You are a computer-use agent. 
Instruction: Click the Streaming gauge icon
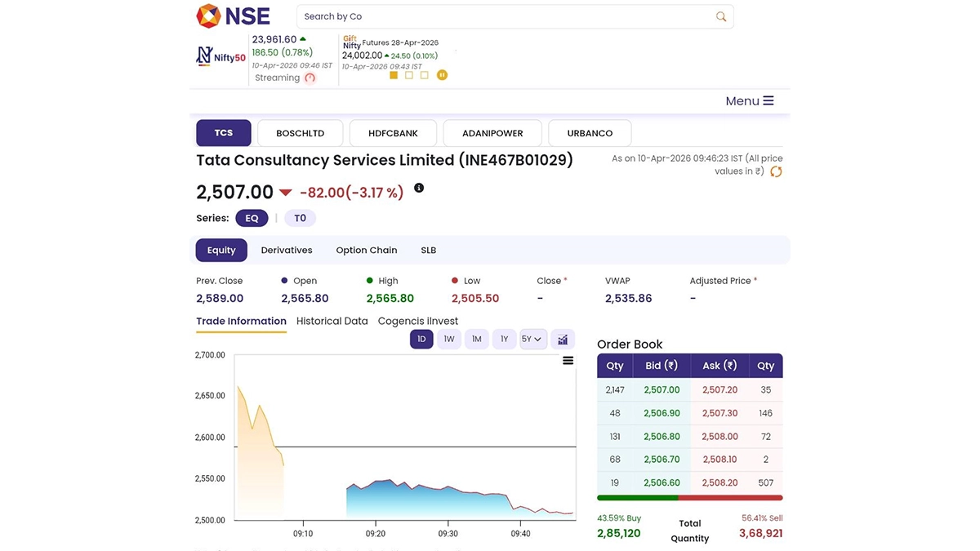[x=310, y=78]
